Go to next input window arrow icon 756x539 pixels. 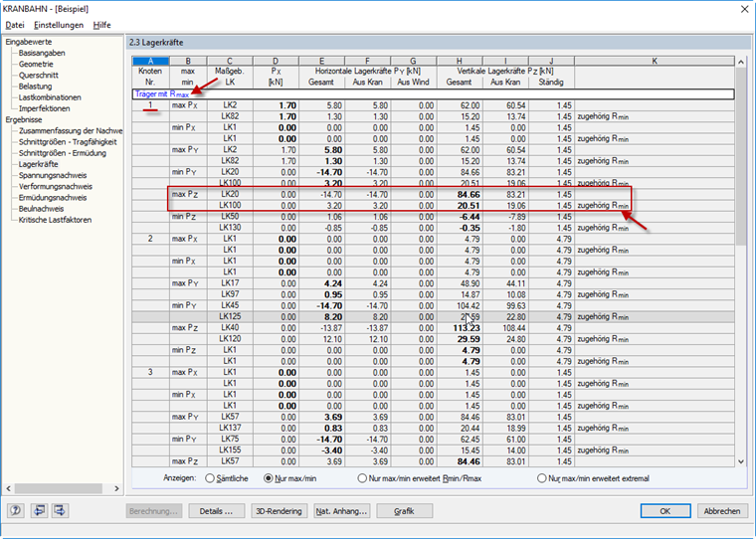pyautogui.click(x=61, y=510)
